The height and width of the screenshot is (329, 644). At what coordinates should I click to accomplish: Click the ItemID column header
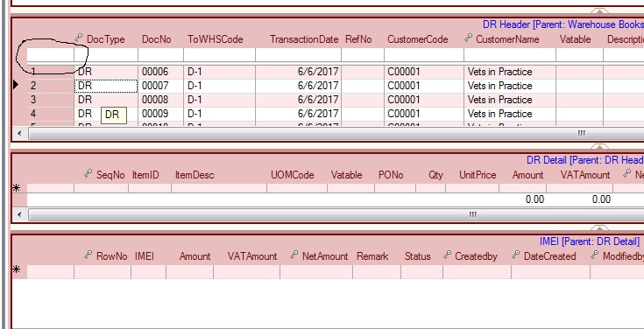tap(145, 175)
